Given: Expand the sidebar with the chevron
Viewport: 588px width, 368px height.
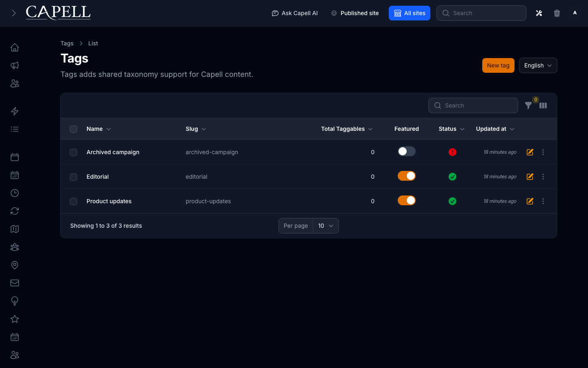Looking at the screenshot, I should 14,13.
